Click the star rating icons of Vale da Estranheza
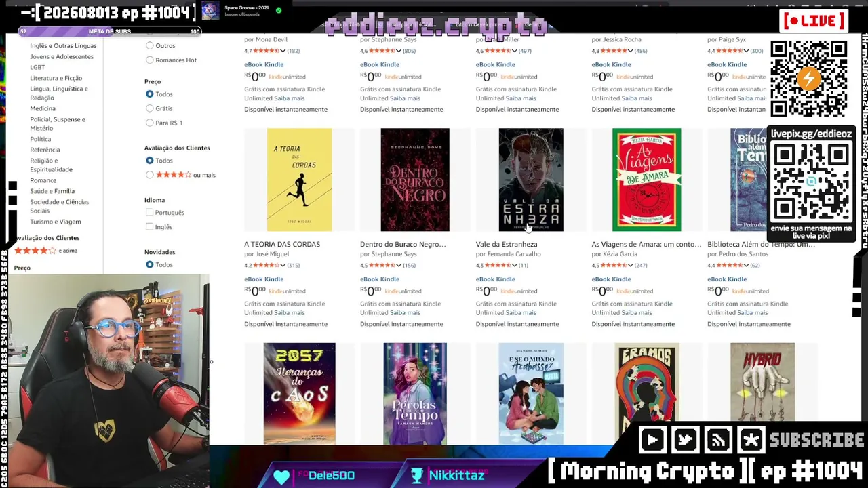This screenshot has height=488, width=868. click(498, 266)
